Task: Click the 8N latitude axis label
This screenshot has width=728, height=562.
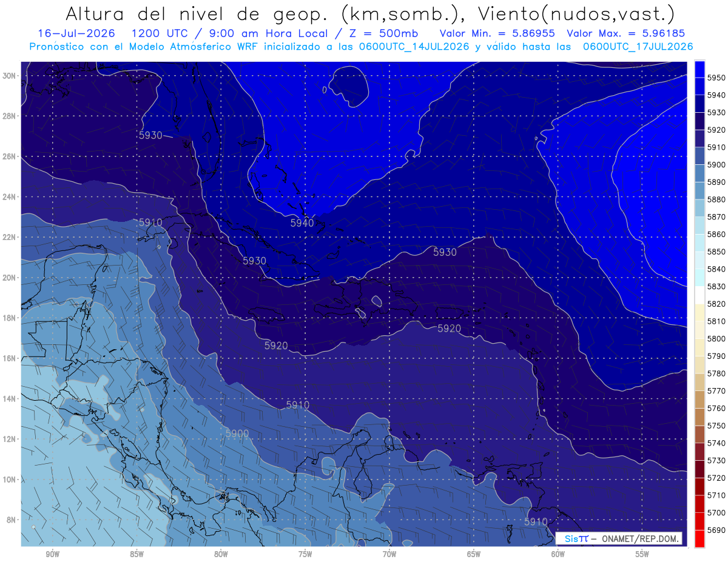Action: (x=11, y=520)
